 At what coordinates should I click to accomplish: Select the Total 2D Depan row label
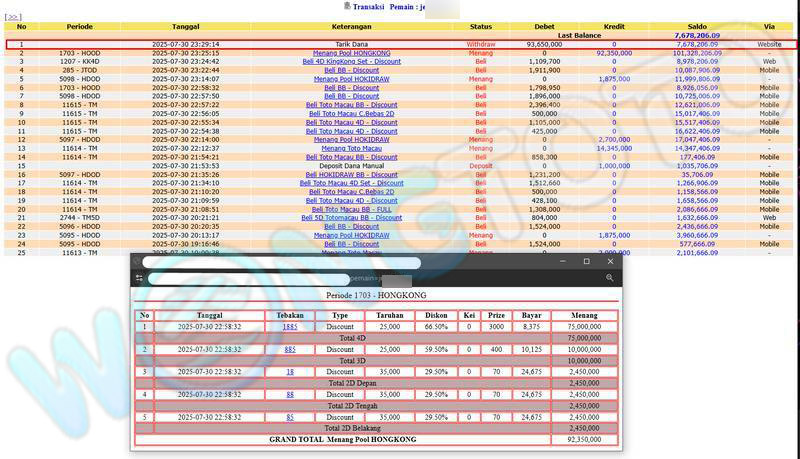coord(352,383)
